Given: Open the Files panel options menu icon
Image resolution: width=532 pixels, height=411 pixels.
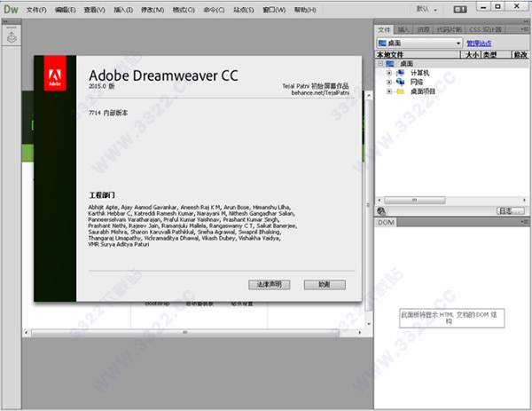Looking at the screenshot, I should [x=525, y=29].
